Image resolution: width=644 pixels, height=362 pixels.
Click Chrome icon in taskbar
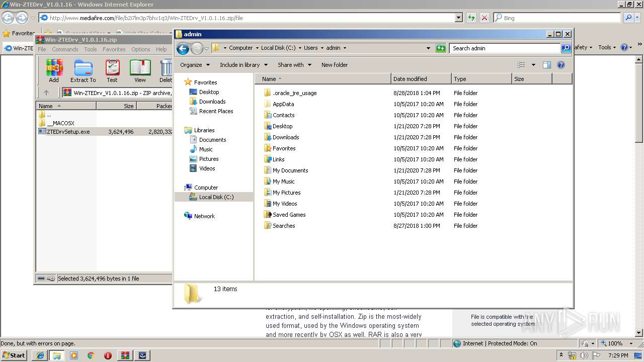(x=91, y=355)
